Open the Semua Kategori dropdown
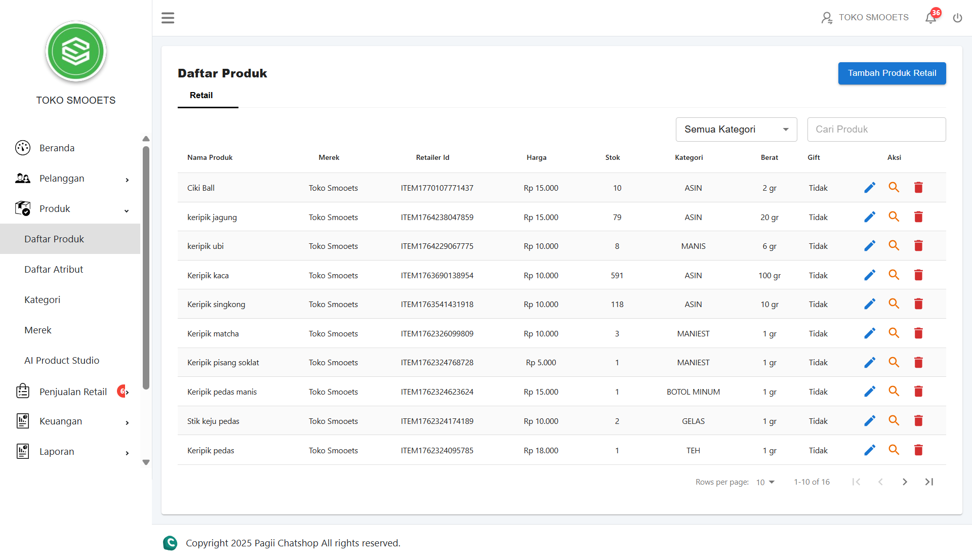This screenshot has width=972, height=560. pos(736,130)
